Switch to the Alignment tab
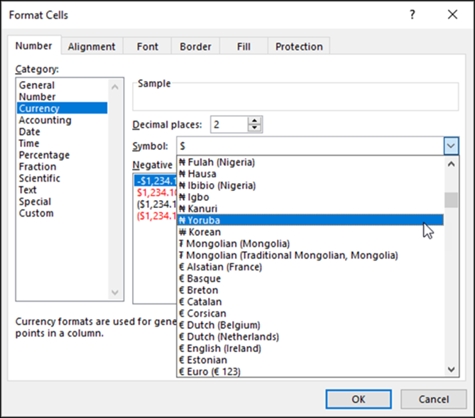The height and width of the screenshot is (418, 475). 92,46
